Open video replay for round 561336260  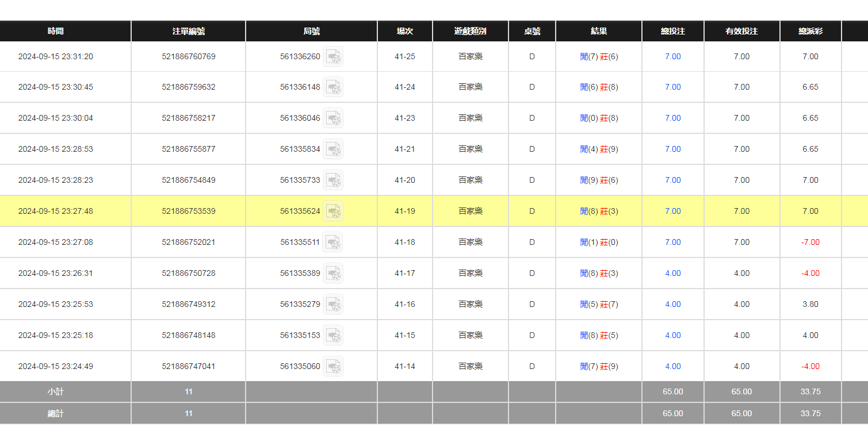(333, 56)
